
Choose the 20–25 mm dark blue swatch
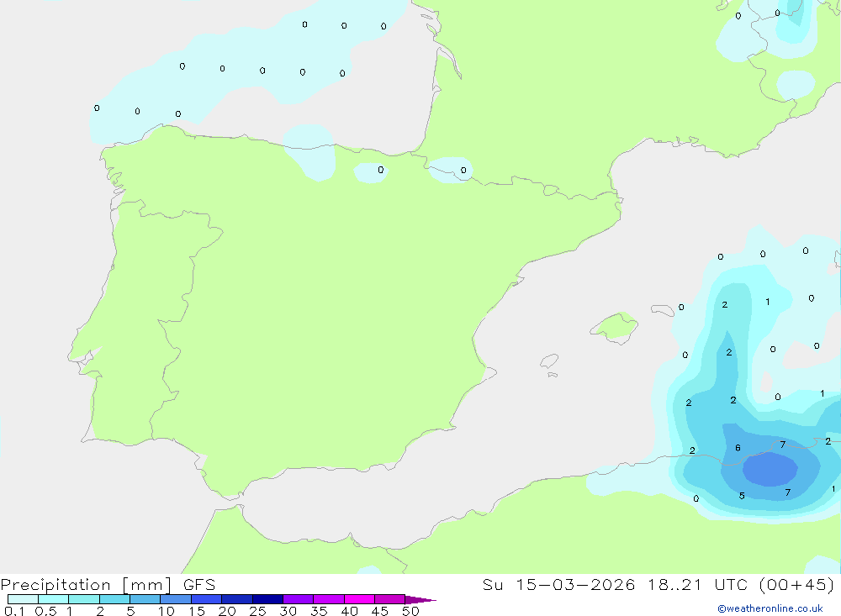point(237,599)
